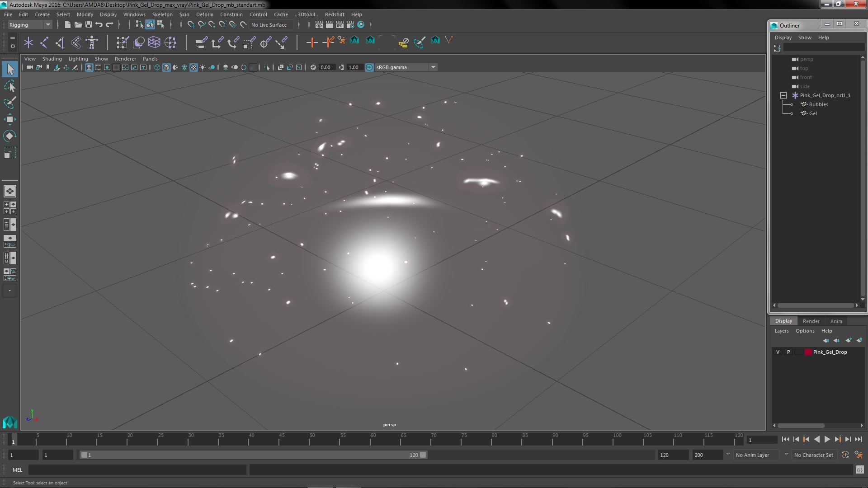Click the No Live Surface field
The image size is (868, 488).
271,25
